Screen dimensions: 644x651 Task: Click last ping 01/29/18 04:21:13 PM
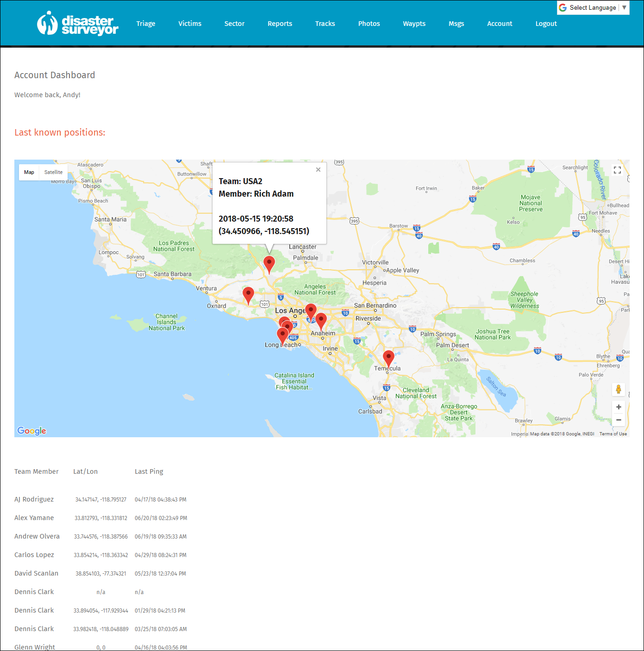[x=160, y=611]
